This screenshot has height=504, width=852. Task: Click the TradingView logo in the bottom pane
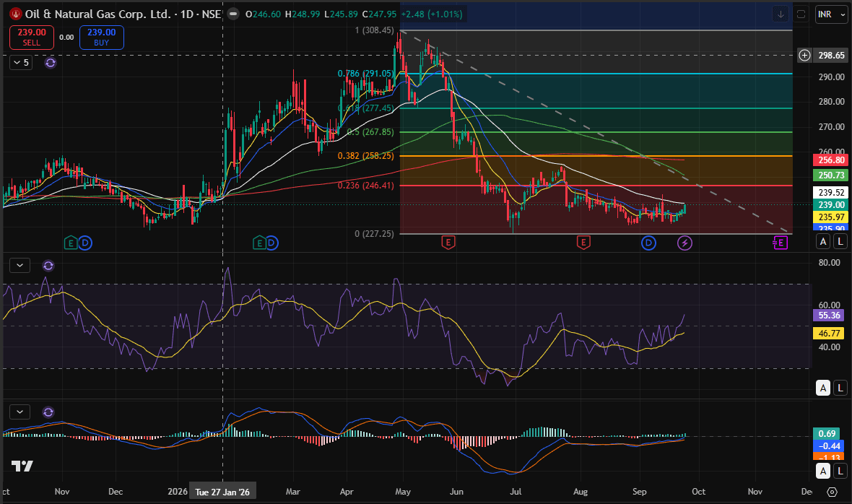click(x=22, y=466)
